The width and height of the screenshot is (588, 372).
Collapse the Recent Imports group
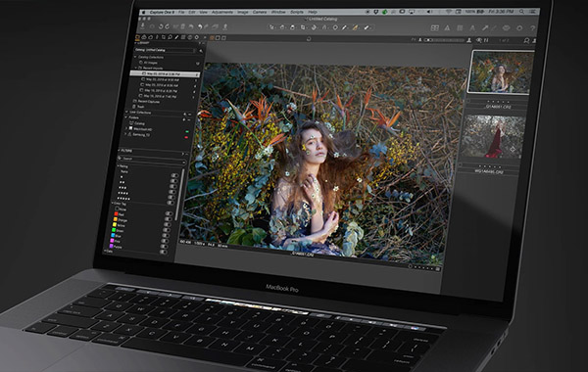pos(136,68)
